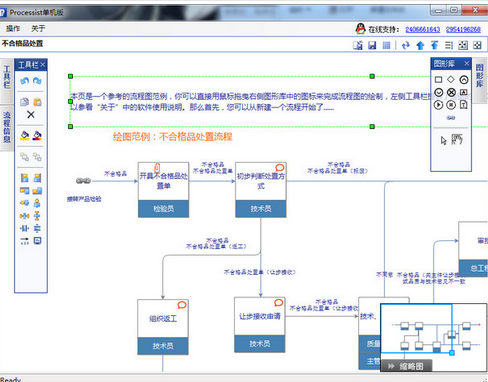Viewport: 488px width, 382px height.
Task: Click the attachment icon on 开具不合格品处置单 box
Action: click(157, 167)
